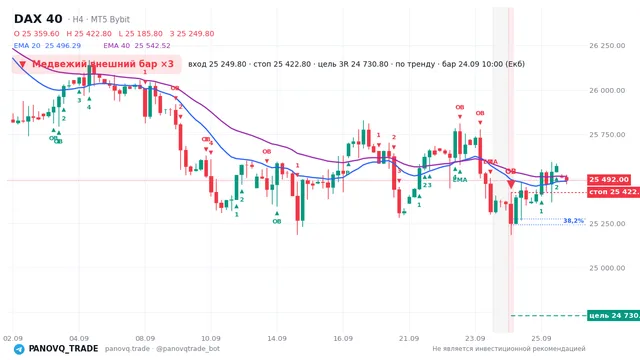
Task: Click the "25 250.00" price axis label
Action: [607, 224]
